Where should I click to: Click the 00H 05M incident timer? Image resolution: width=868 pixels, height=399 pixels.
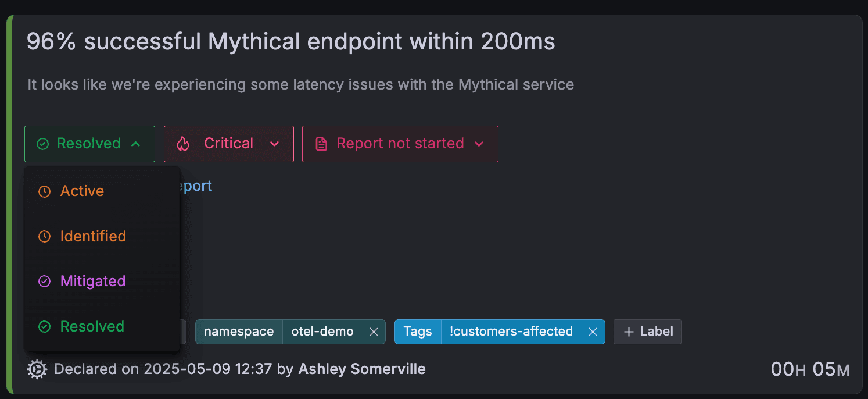tap(810, 369)
